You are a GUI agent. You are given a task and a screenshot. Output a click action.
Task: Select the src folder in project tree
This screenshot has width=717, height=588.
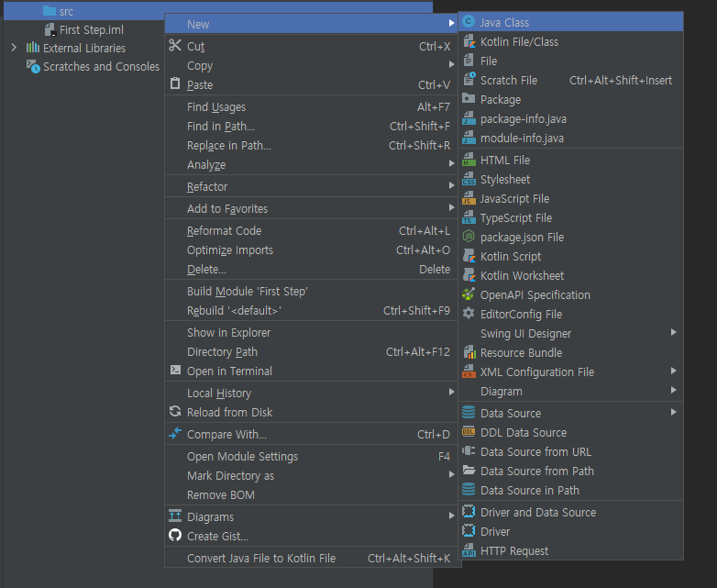pyautogui.click(x=66, y=11)
